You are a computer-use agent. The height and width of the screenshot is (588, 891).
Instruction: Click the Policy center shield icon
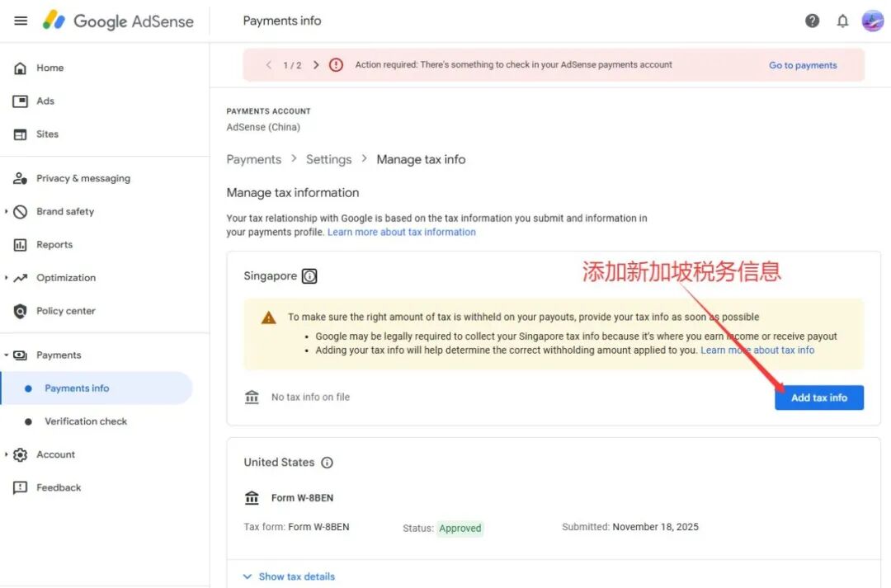[20, 312]
